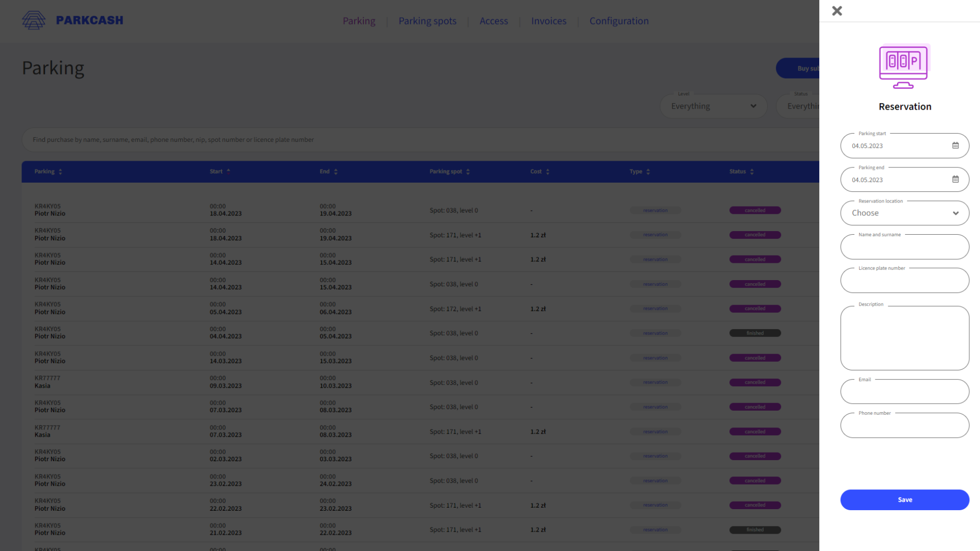
Task: Switch to the Configuration page
Action: tap(619, 21)
